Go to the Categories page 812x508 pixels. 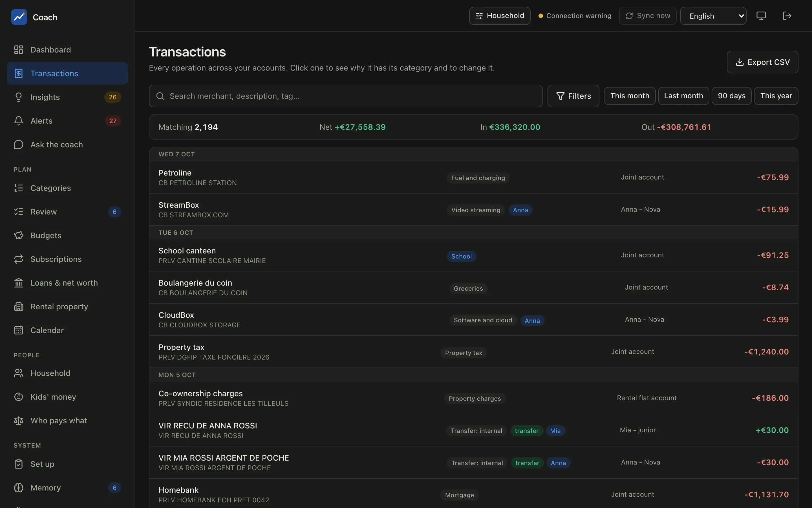(67, 188)
